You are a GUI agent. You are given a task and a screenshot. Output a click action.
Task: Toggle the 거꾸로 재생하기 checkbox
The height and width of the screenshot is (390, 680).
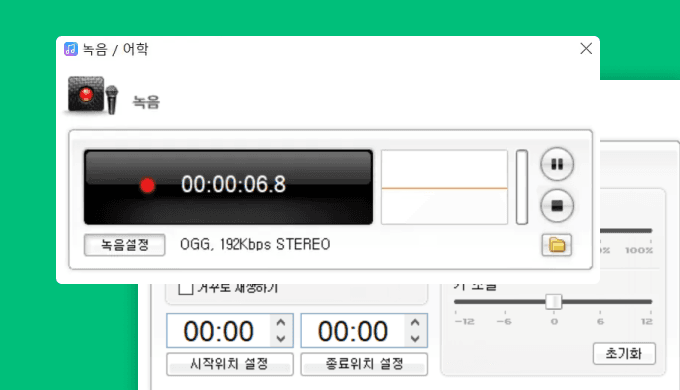click(186, 288)
